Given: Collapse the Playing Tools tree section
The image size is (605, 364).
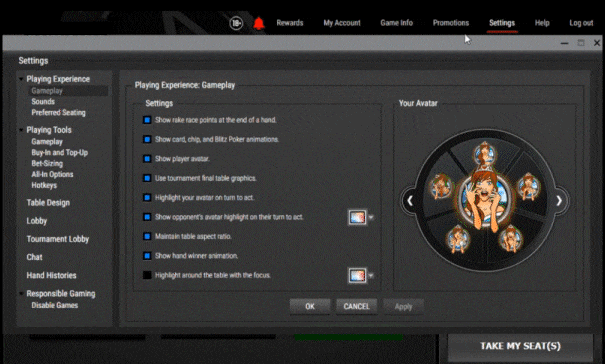Looking at the screenshot, I should [21, 130].
